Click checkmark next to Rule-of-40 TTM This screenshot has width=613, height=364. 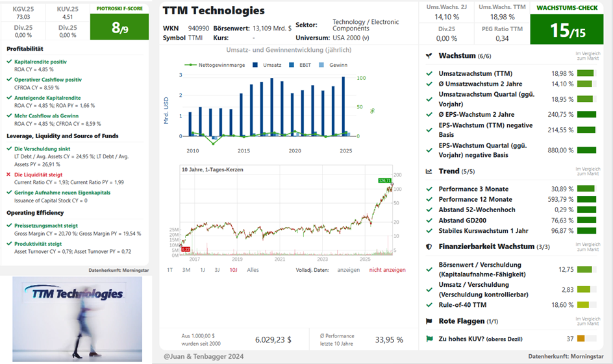(429, 305)
